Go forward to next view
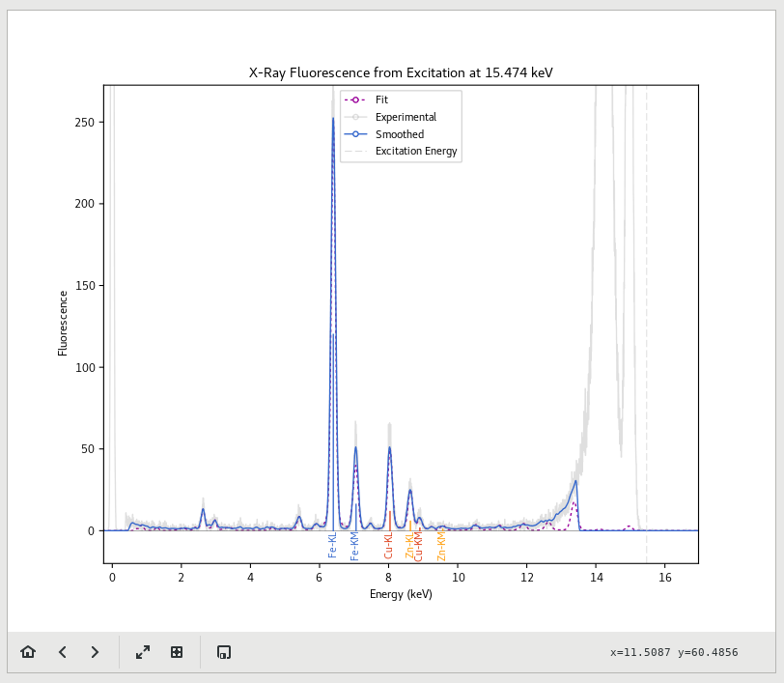Viewport: 784px width, 683px height. pos(95,652)
